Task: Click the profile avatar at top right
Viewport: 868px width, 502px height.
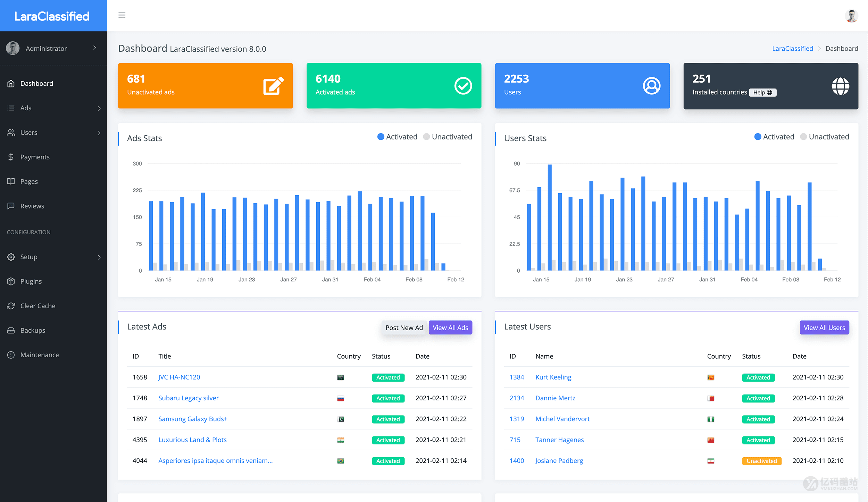Action: pos(851,15)
